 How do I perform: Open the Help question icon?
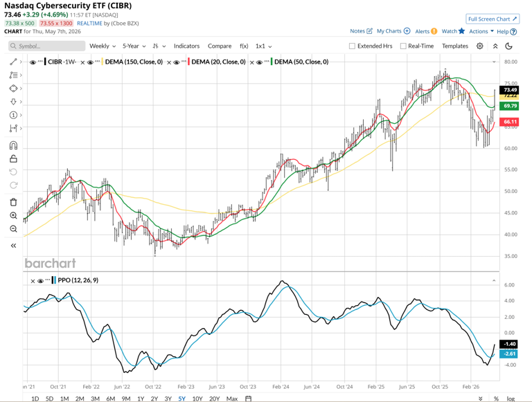click(514, 32)
